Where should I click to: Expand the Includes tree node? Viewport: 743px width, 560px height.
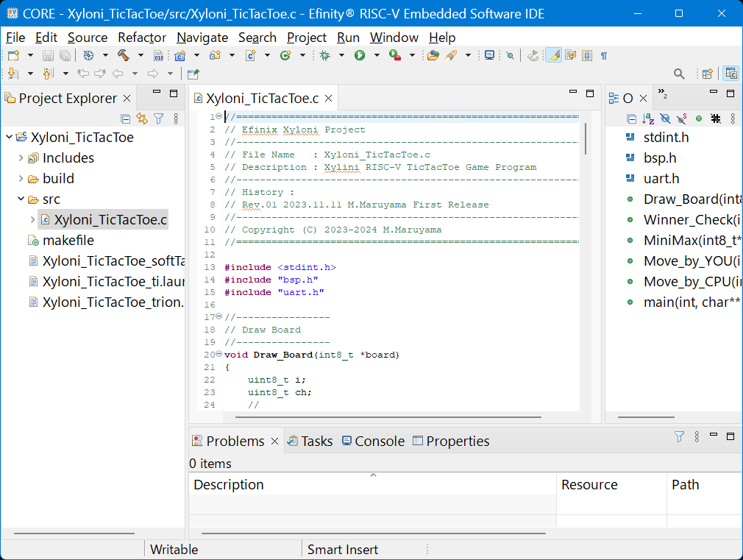[x=21, y=158]
